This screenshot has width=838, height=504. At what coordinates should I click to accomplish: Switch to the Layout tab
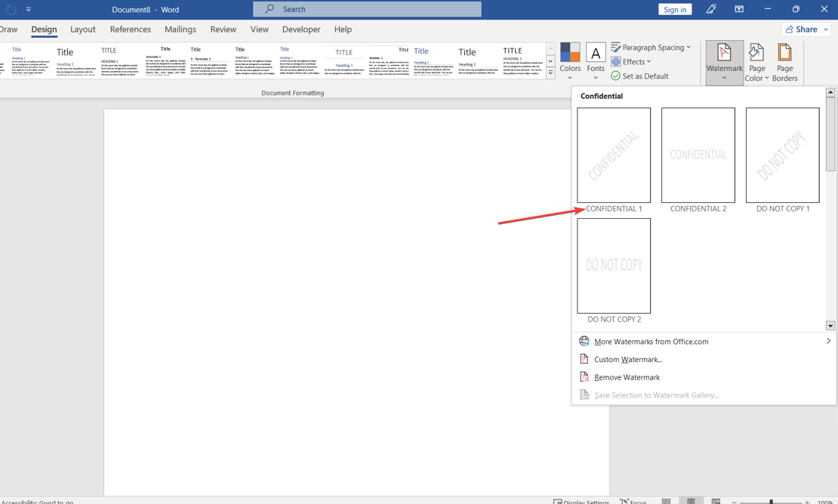pyautogui.click(x=83, y=29)
